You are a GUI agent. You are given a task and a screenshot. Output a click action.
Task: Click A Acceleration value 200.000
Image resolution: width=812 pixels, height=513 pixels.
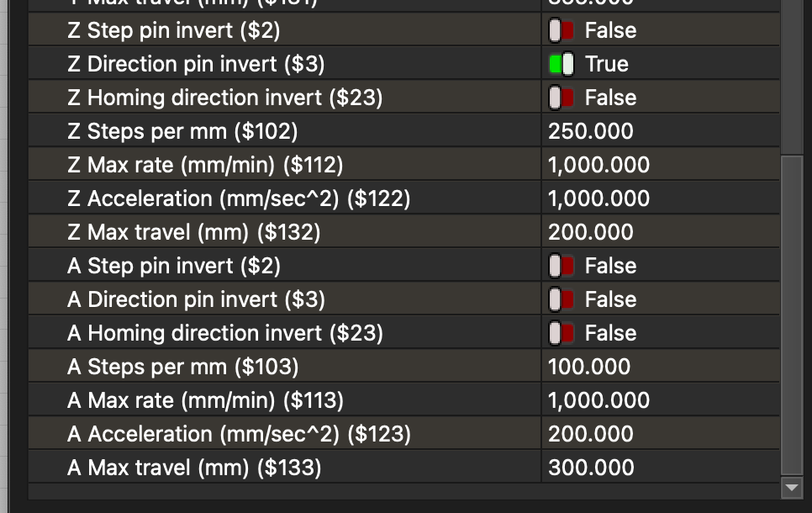(x=591, y=435)
